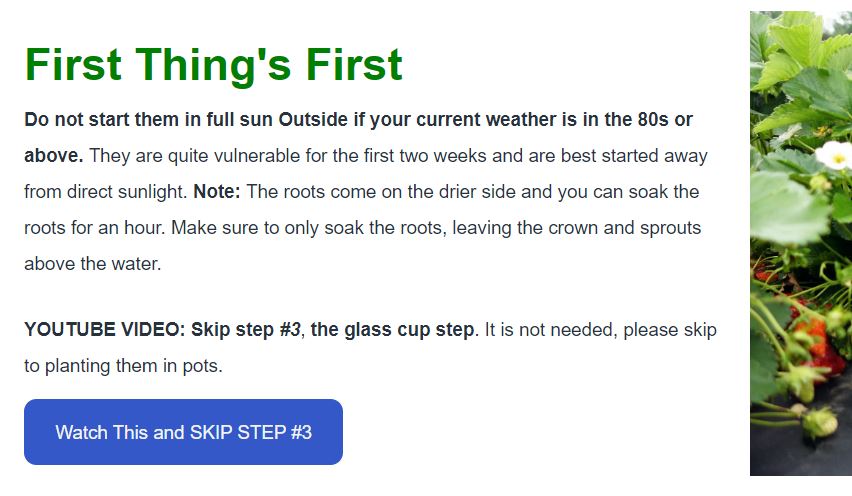Screen dimensions: 852x496
Task: Click the white strawberry flower in photo
Action: (x=836, y=155)
